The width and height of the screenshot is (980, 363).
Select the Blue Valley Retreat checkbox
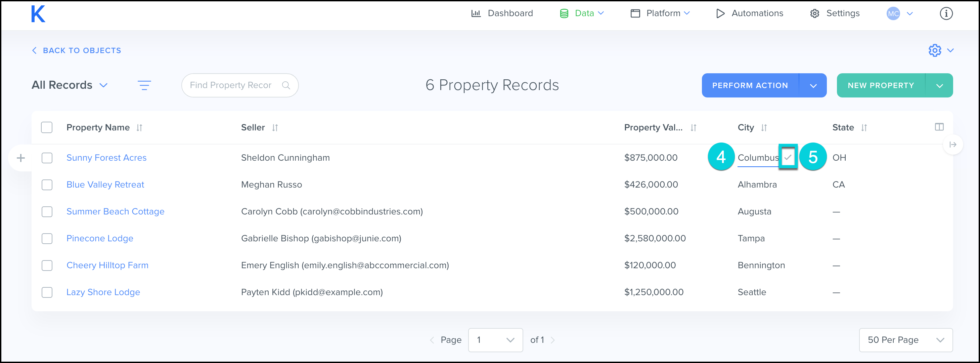(47, 185)
